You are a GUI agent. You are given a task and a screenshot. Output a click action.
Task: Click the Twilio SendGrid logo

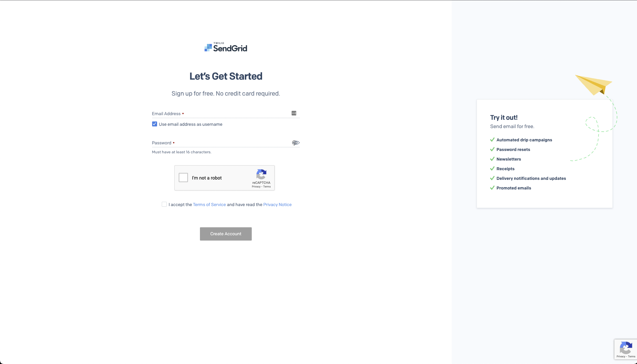226,48
